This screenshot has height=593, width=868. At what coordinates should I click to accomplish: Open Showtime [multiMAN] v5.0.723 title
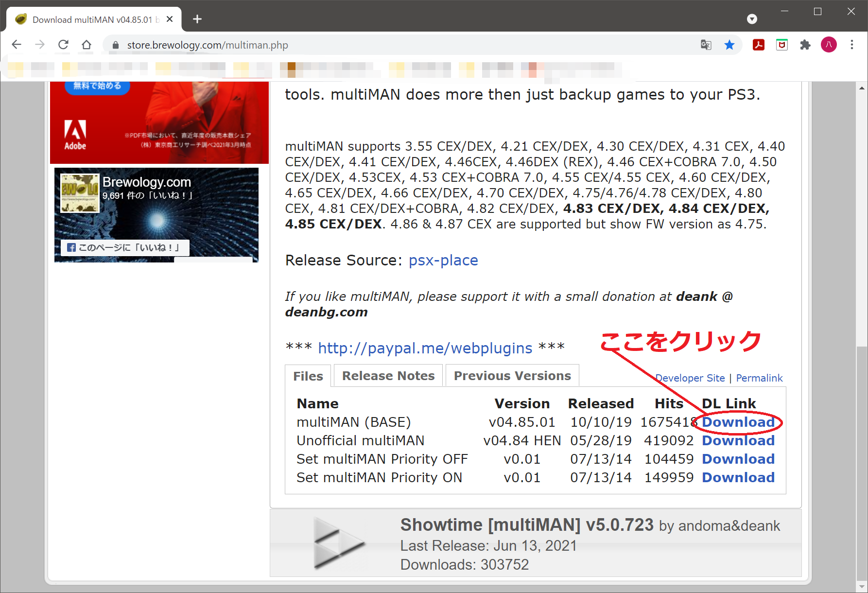pos(527,525)
